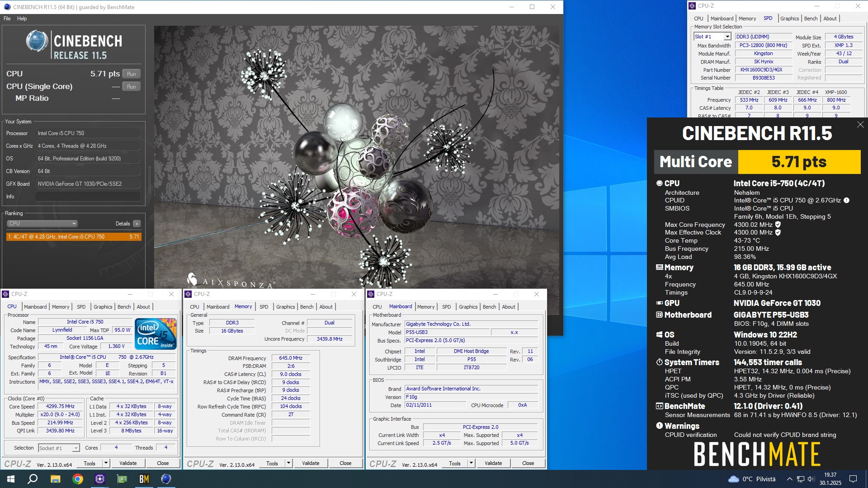Click BenchMate Warnings exclamation icon

pos(659,426)
